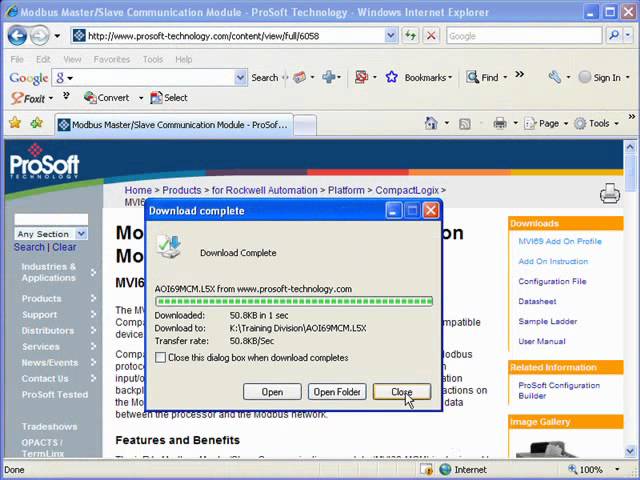Open the Page menu dropdown arrow

click(x=566, y=124)
